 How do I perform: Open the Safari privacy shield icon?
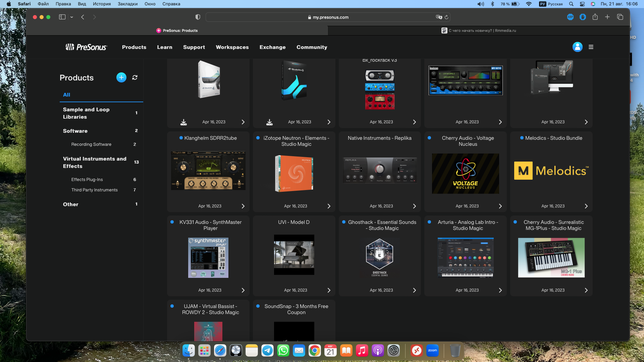(198, 17)
